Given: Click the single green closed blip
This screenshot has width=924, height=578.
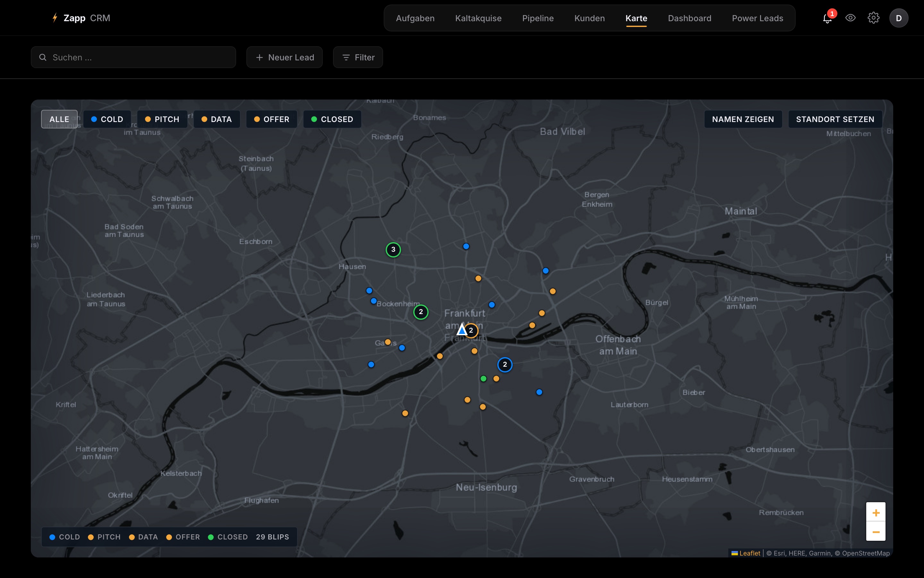Looking at the screenshot, I should (483, 379).
